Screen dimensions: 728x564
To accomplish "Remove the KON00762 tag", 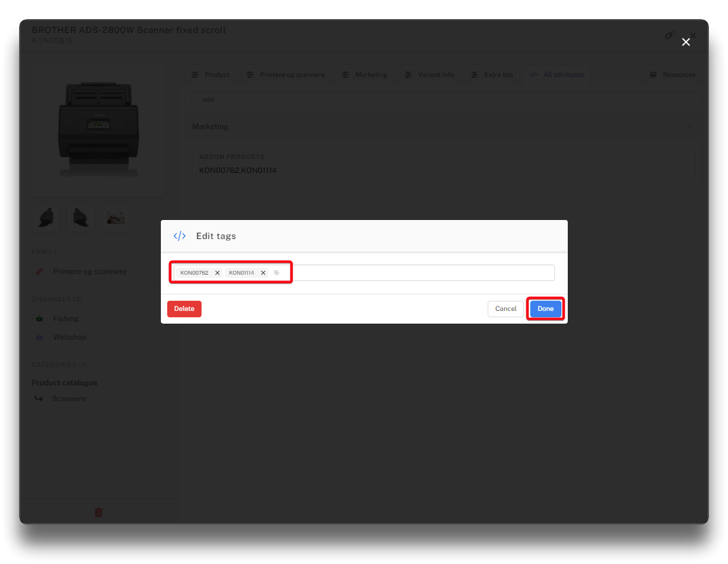I will click(x=217, y=273).
